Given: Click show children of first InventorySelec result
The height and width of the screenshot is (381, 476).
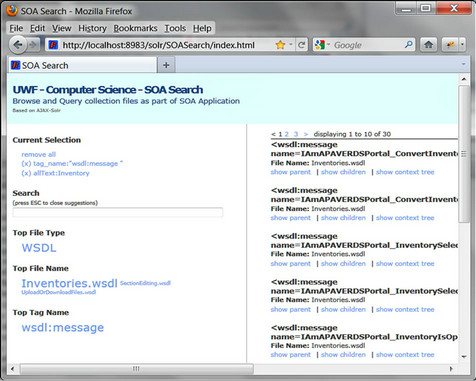Looking at the screenshot, I should point(343,263).
